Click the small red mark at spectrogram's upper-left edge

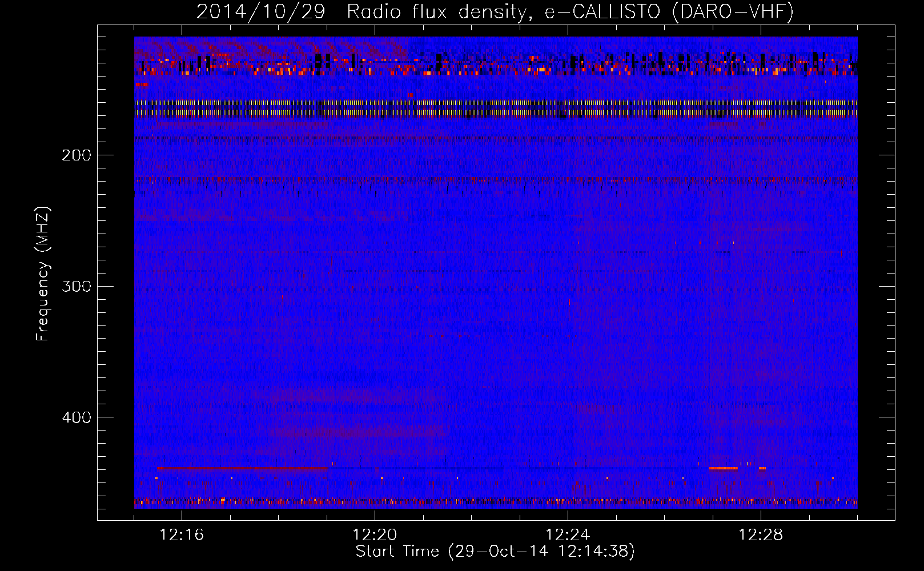point(140,85)
